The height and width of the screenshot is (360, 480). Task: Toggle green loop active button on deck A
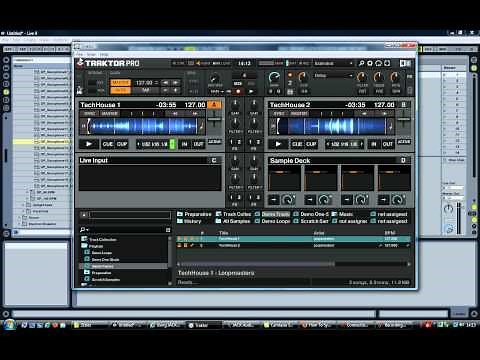click(x=173, y=144)
